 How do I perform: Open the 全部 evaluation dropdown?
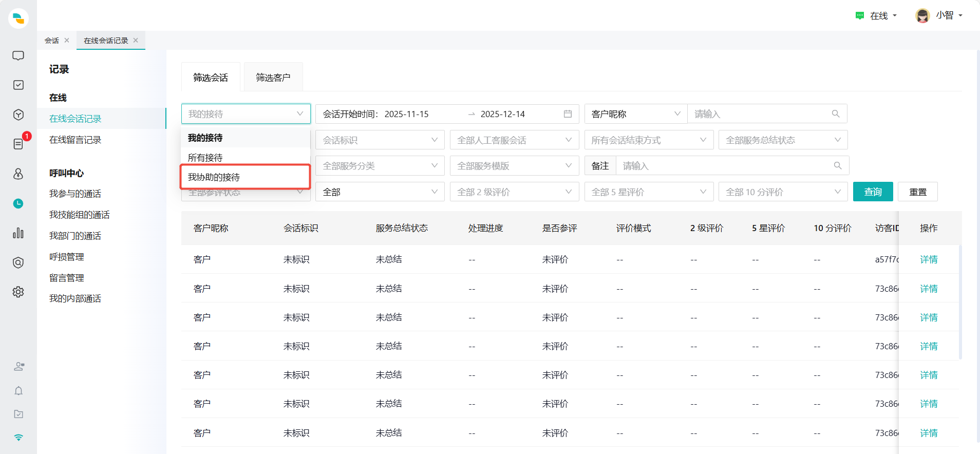click(380, 192)
